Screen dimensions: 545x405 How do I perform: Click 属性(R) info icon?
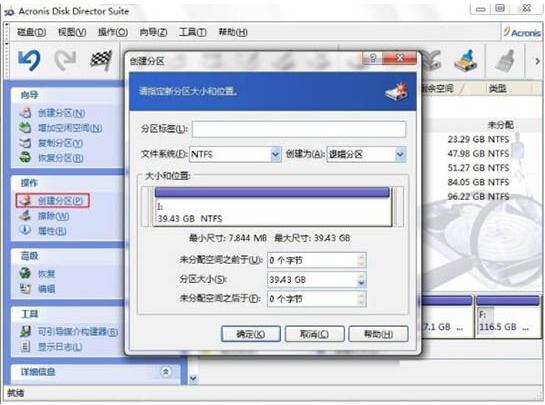pyautogui.click(x=25, y=230)
